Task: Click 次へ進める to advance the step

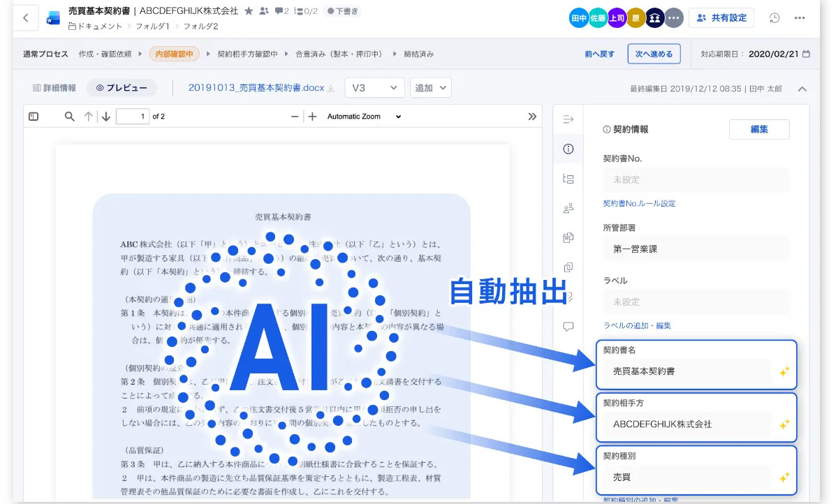Action: [x=654, y=54]
